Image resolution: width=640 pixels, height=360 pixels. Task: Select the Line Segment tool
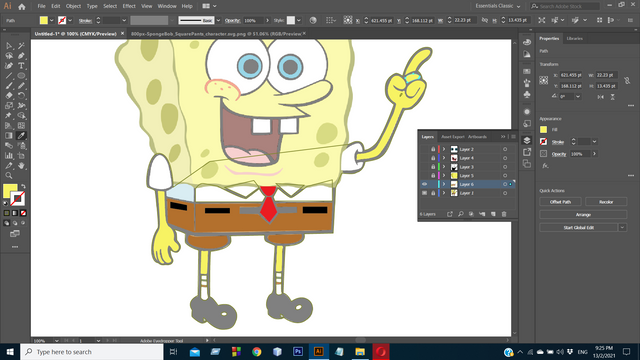point(9,76)
